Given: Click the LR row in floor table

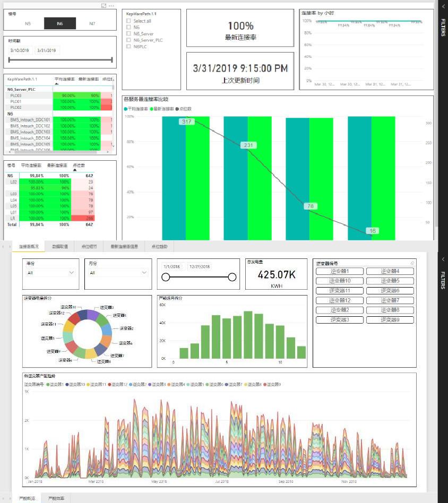Looking at the screenshot, I should coord(50,219).
